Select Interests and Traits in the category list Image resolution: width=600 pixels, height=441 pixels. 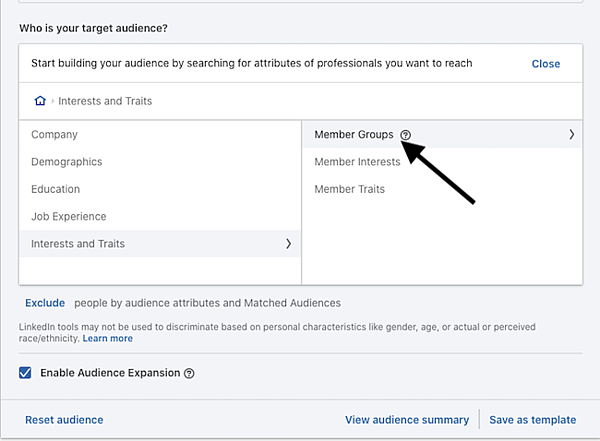coord(78,244)
